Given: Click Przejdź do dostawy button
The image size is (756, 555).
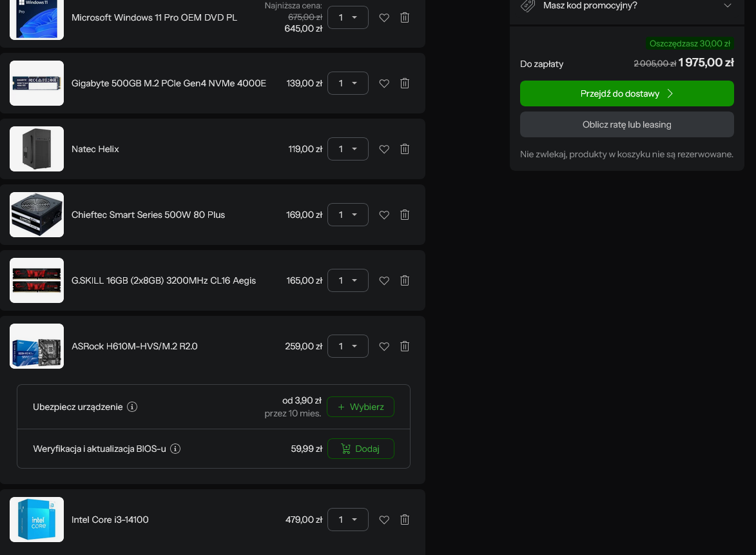Looking at the screenshot, I should (627, 93).
